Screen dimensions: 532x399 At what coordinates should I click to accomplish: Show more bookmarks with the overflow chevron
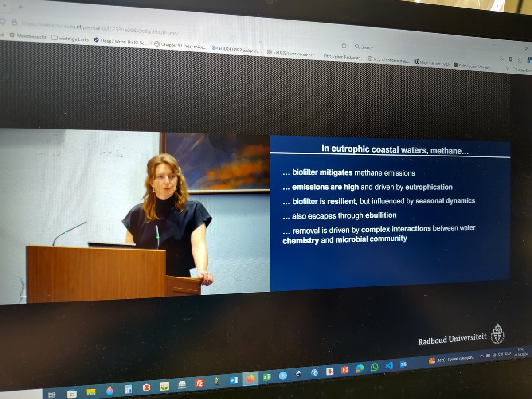pyautogui.click(x=508, y=69)
